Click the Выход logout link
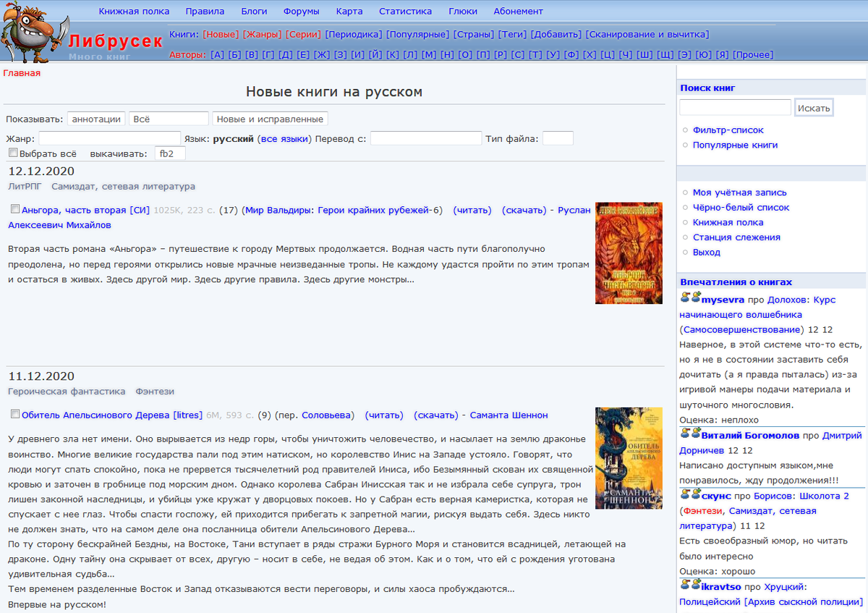Screen dimensions: 868x613 (x=707, y=253)
